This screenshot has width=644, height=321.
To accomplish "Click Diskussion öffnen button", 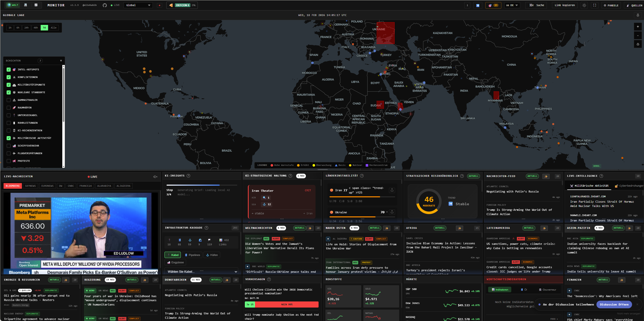I will (x=614, y=304).
